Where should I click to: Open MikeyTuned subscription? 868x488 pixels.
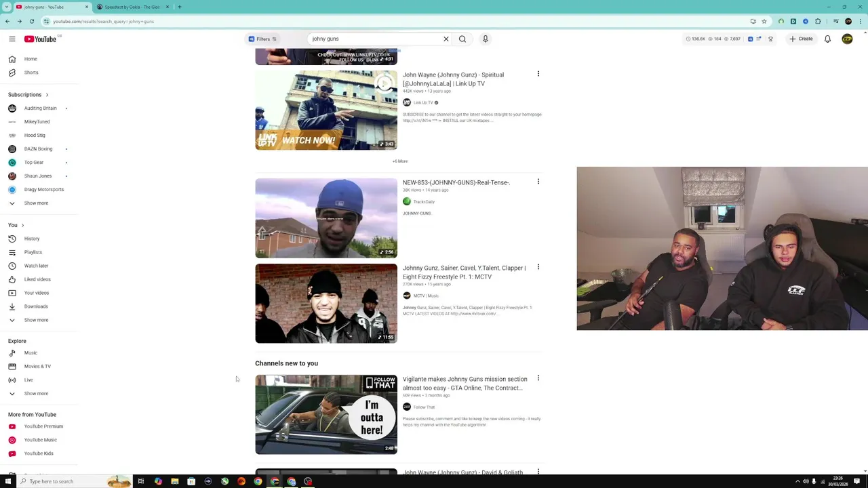(37, 122)
